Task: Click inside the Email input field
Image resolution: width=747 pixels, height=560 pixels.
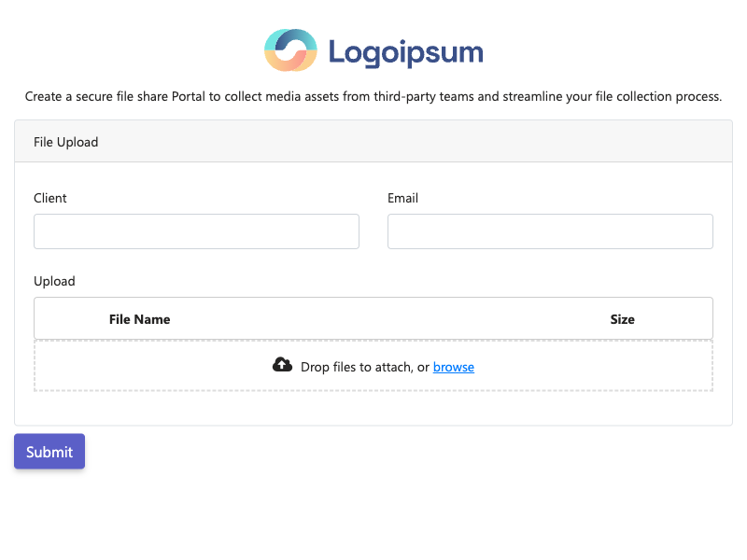Action: coord(550,231)
